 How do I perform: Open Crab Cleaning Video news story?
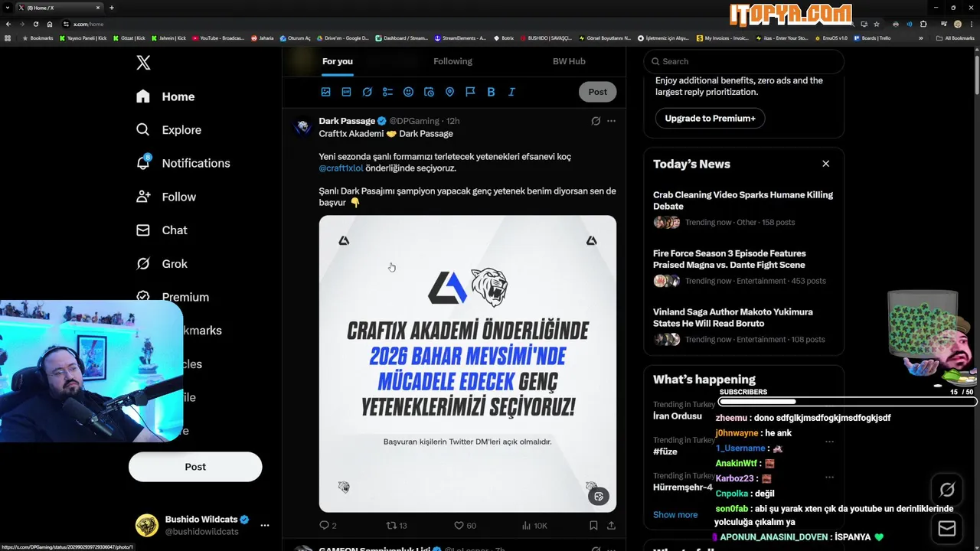[x=743, y=208]
